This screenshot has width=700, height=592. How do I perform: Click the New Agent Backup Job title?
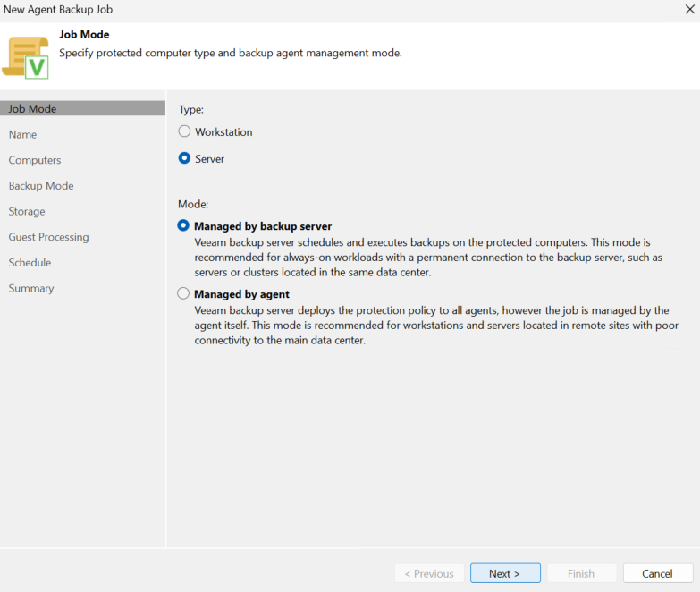point(58,9)
